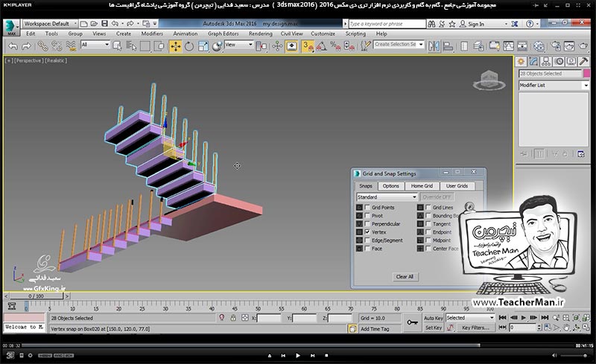Uncheck the Vertex snap checkbox
The width and height of the screenshot is (596, 364).
(367, 232)
